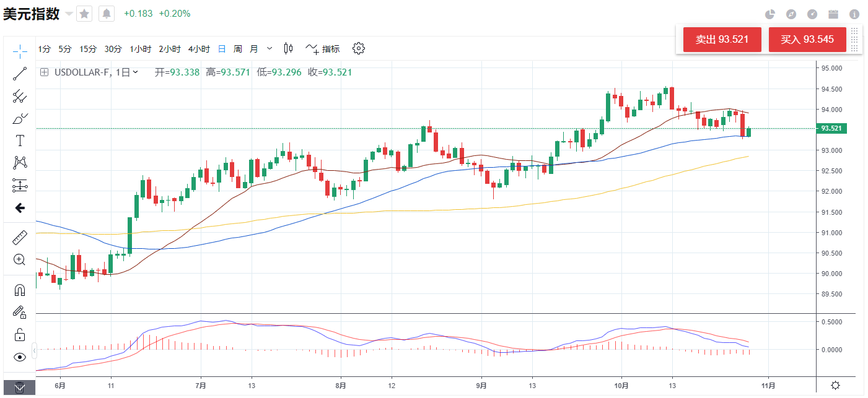Select the Text annotation tool
Image resolution: width=868 pixels, height=398 pixels.
pyautogui.click(x=20, y=141)
